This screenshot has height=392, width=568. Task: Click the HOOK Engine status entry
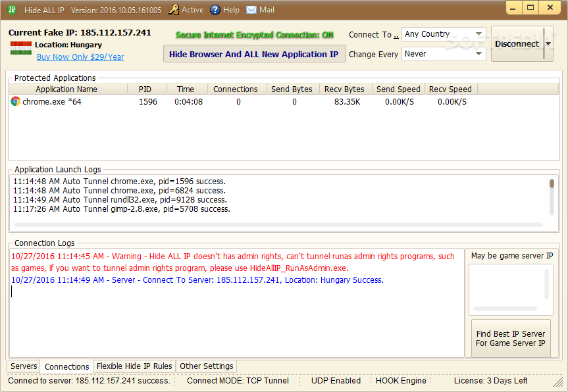pos(401,381)
